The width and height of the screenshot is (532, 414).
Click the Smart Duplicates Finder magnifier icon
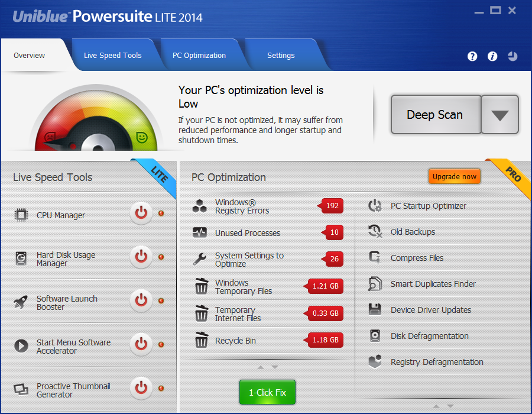[375, 284]
